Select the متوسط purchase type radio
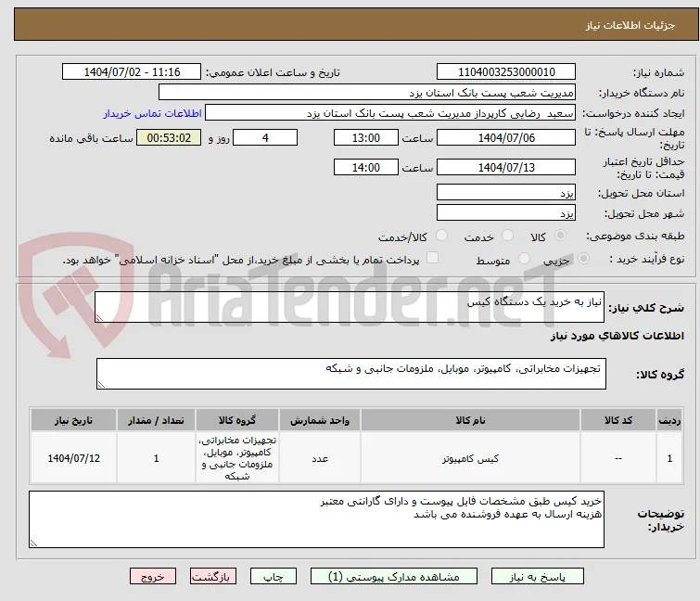 pos(524,259)
